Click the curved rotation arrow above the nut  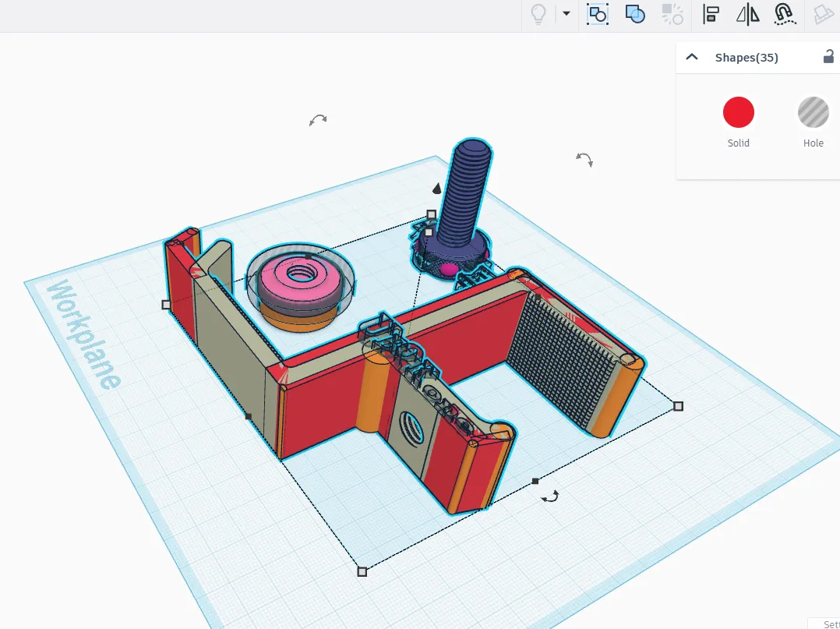[318, 119]
